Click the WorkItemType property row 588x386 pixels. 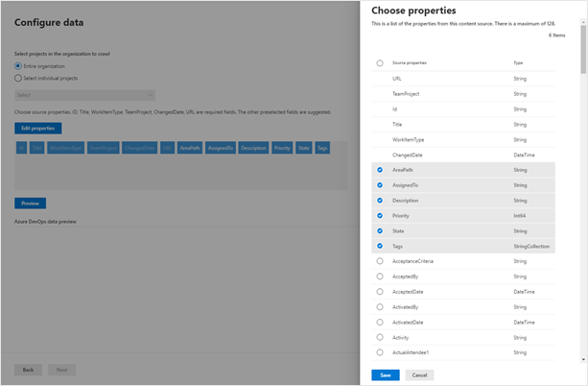pos(463,139)
